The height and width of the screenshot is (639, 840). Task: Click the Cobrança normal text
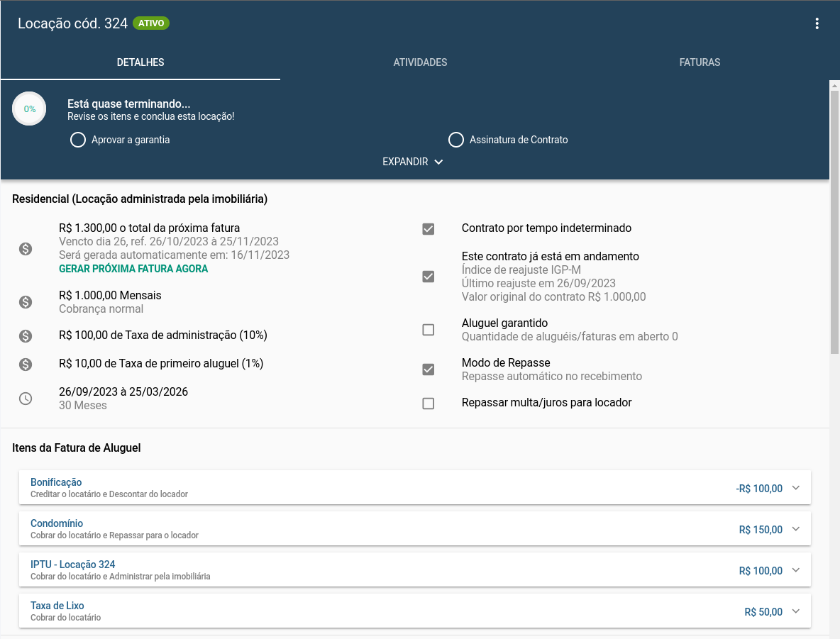tap(101, 309)
